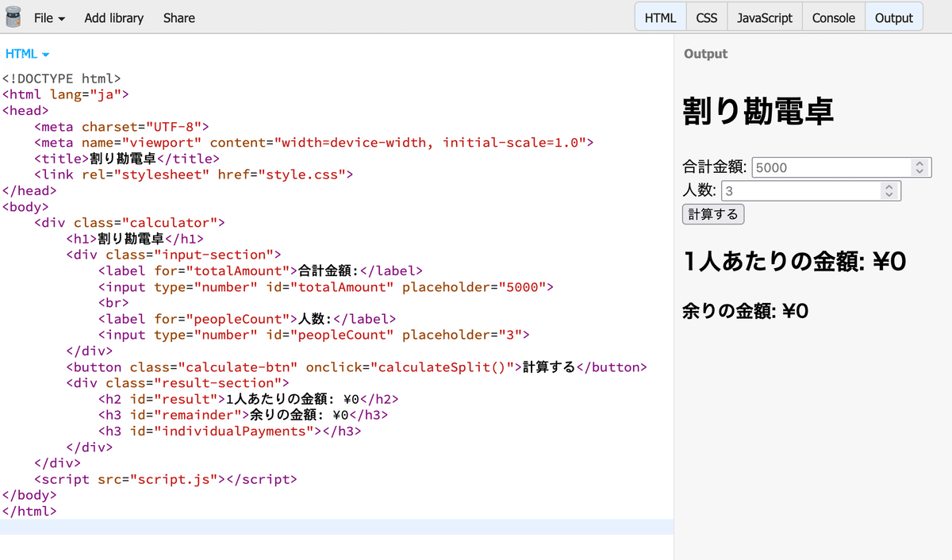Click the spinner arrows on 合計金額 field

[x=919, y=167]
